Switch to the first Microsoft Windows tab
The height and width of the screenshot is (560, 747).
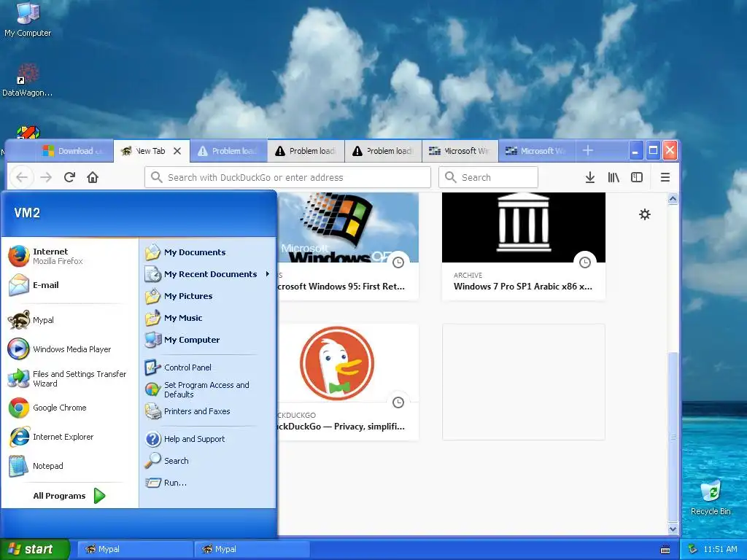click(x=460, y=151)
